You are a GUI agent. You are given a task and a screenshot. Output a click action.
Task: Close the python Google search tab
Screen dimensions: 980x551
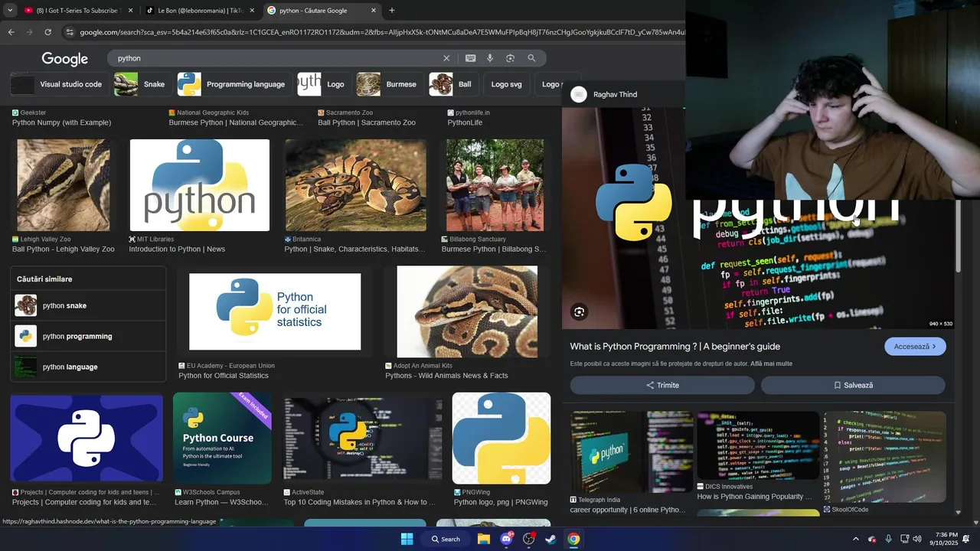(374, 11)
